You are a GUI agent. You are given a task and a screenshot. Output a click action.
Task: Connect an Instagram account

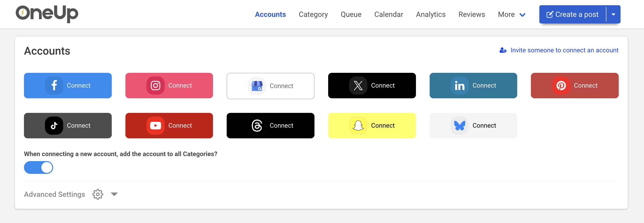(x=169, y=86)
